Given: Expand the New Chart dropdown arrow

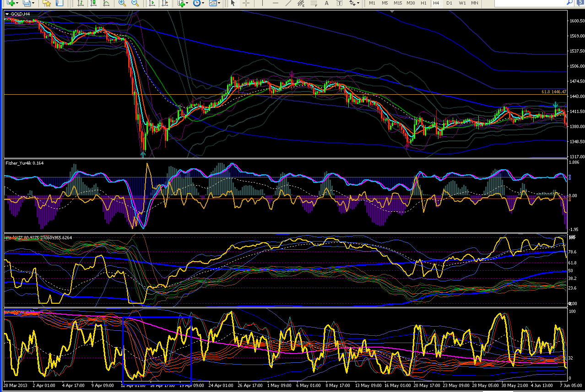Looking at the screenshot, I should coord(17,3).
